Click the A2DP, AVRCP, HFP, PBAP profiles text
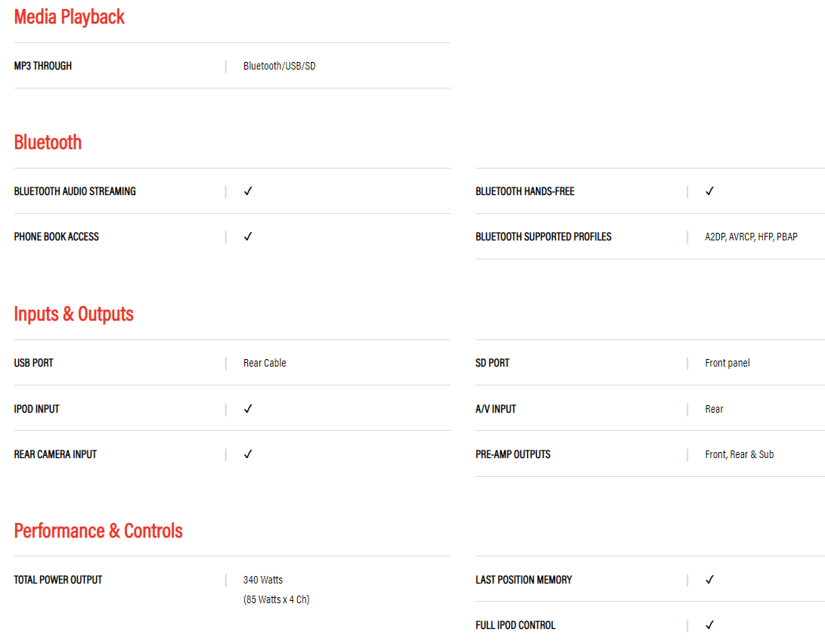 751,237
